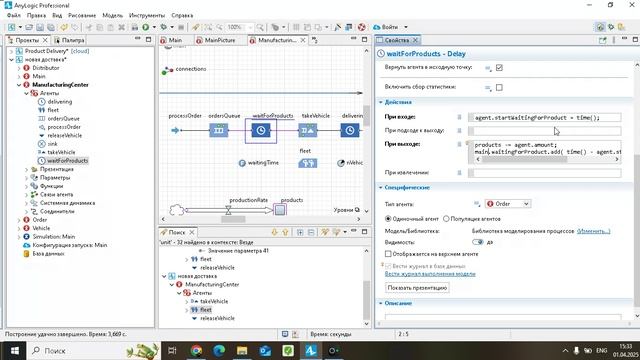
Task: Collapse all search results icon
Action: (x=311, y=232)
